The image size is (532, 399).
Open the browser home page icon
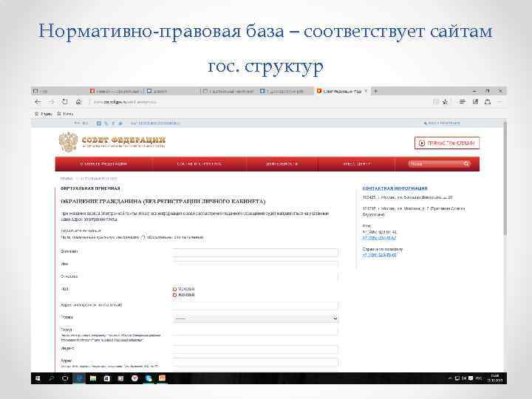click(x=78, y=102)
